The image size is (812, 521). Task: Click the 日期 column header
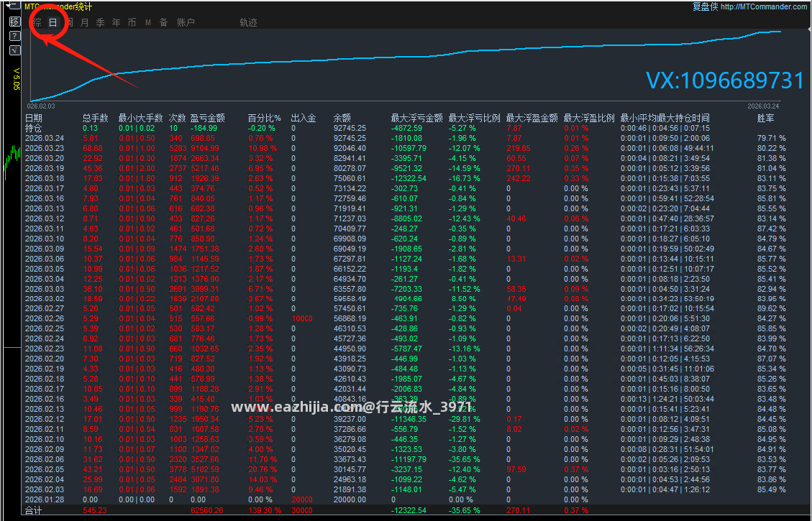point(34,118)
